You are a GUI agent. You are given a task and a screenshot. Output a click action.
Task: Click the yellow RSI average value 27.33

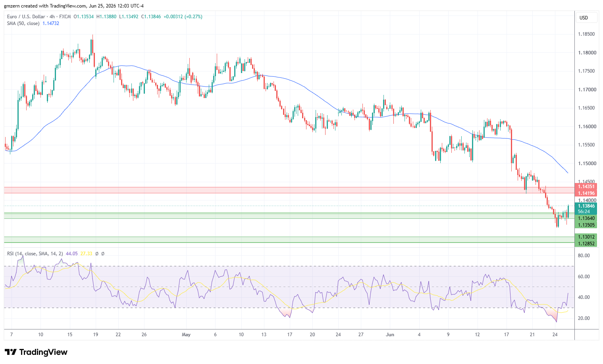point(86,254)
